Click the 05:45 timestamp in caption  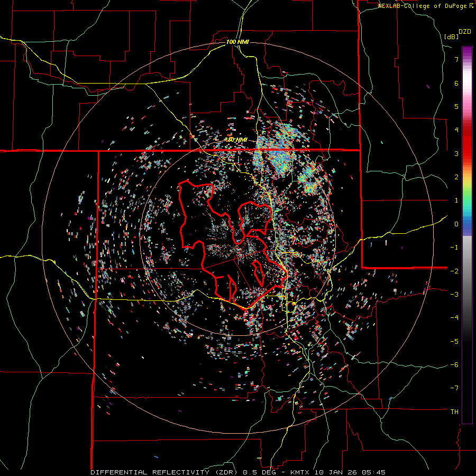(x=374, y=472)
